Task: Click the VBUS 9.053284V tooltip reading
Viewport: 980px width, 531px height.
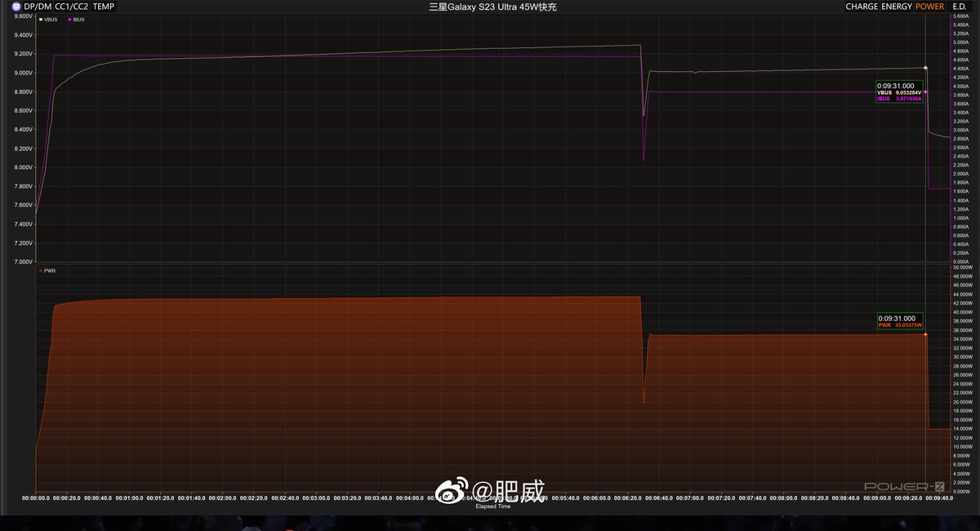Action: [x=899, y=92]
